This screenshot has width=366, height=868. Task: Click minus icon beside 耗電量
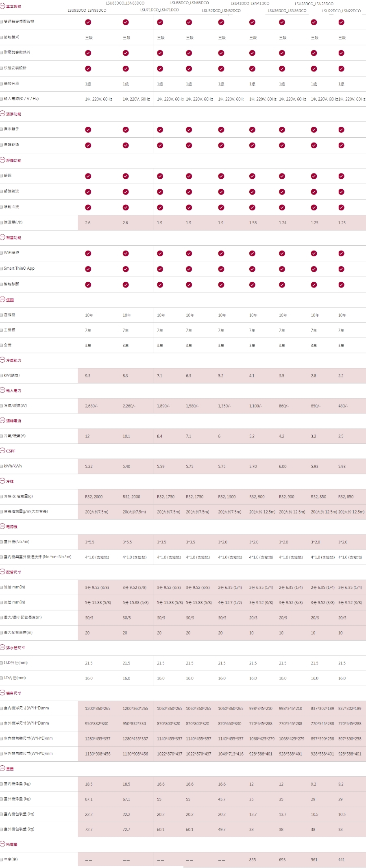click(x=2, y=844)
